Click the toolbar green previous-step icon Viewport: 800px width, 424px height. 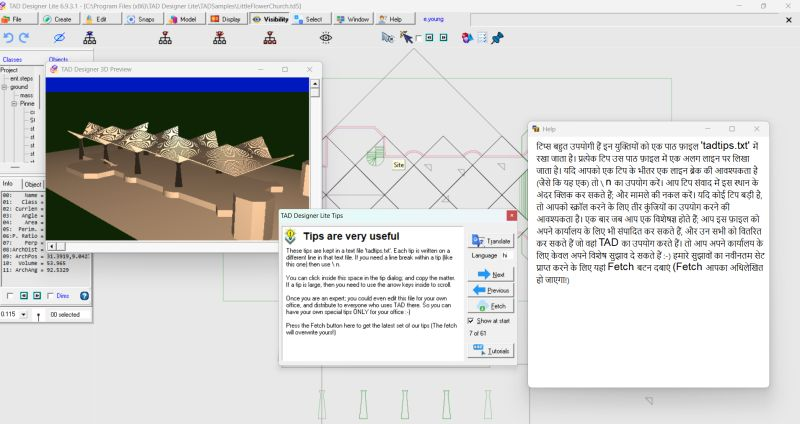pyautogui.click(x=430, y=38)
